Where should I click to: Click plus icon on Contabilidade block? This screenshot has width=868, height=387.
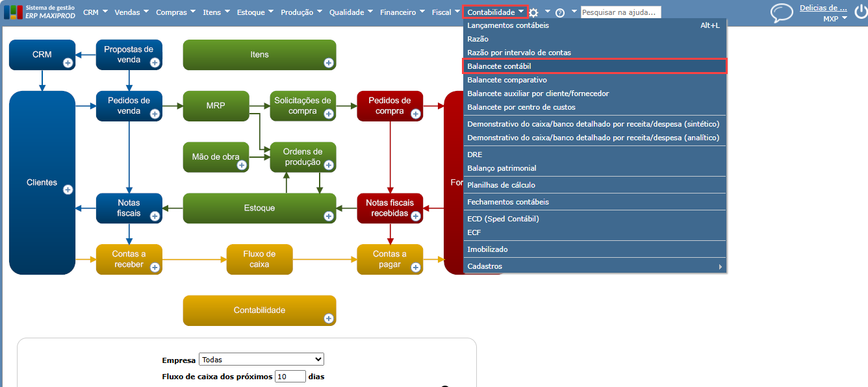(329, 318)
